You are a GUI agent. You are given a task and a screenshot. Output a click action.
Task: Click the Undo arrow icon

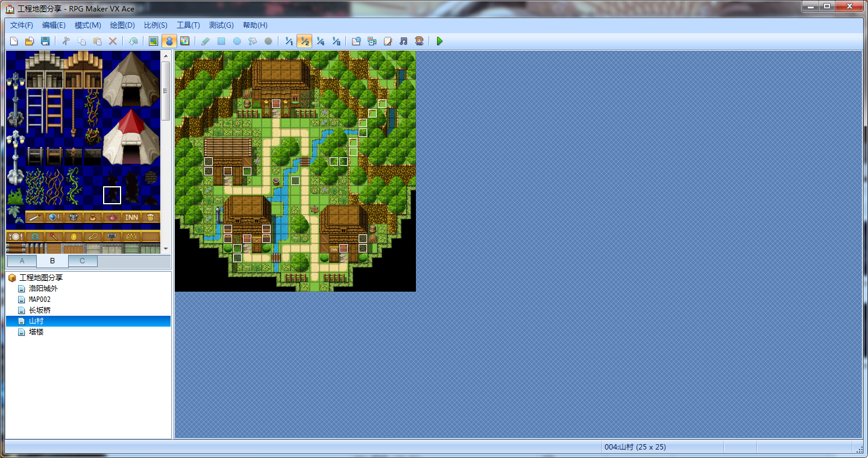133,41
